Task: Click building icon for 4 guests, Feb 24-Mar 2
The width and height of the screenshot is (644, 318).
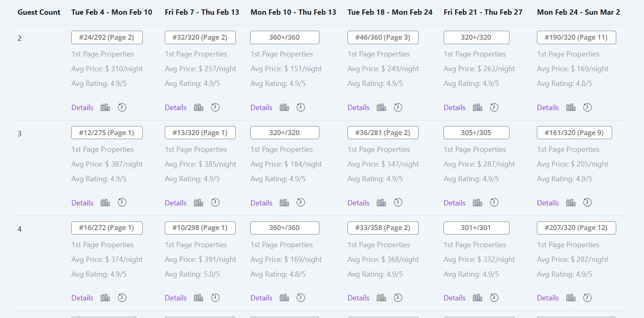Action: coord(571,298)
